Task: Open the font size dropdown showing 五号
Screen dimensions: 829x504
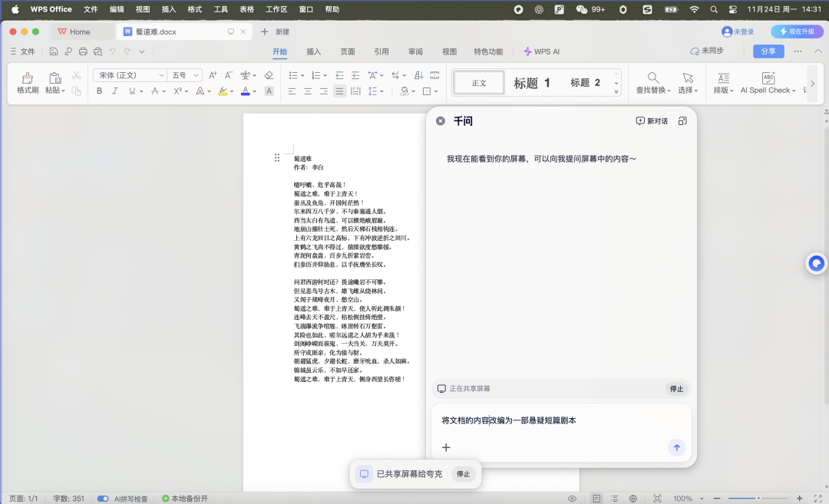Action: (179, 74)
